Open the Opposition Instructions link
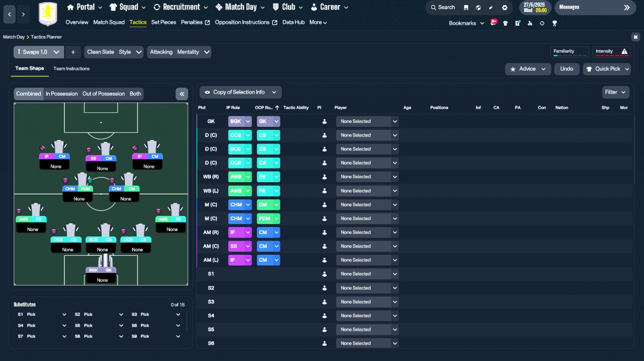Viewport: 644px width, 361px height. [x=246, y=22]
